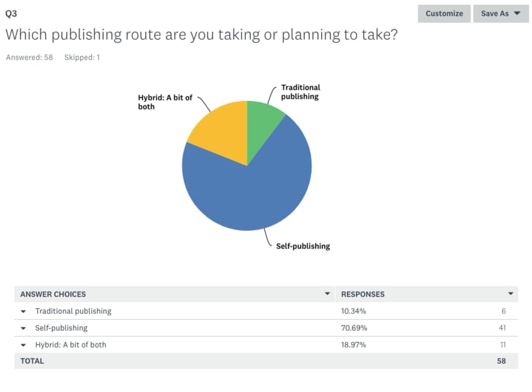
Task: Click the Self-publishing chart label
Action: click(302, 246)
